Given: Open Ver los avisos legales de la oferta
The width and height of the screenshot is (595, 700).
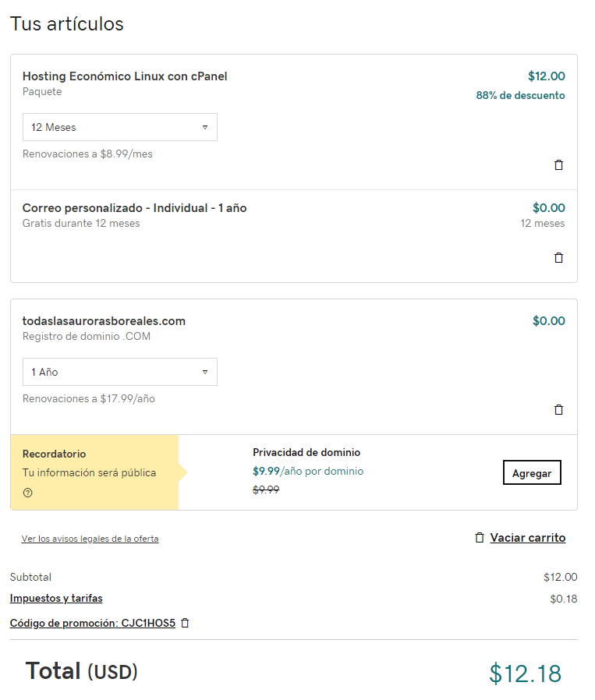Looking at the screenshot, I should click(x=90, y=539).
